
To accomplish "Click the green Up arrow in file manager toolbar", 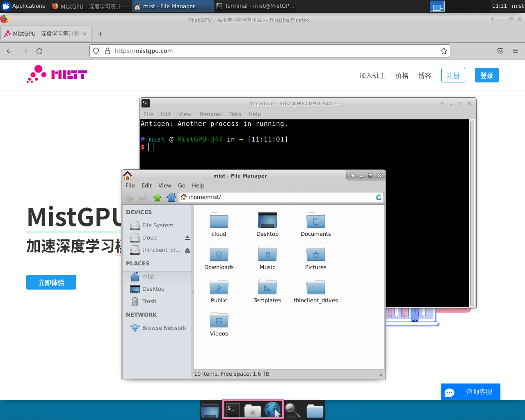I will (157, 197).
